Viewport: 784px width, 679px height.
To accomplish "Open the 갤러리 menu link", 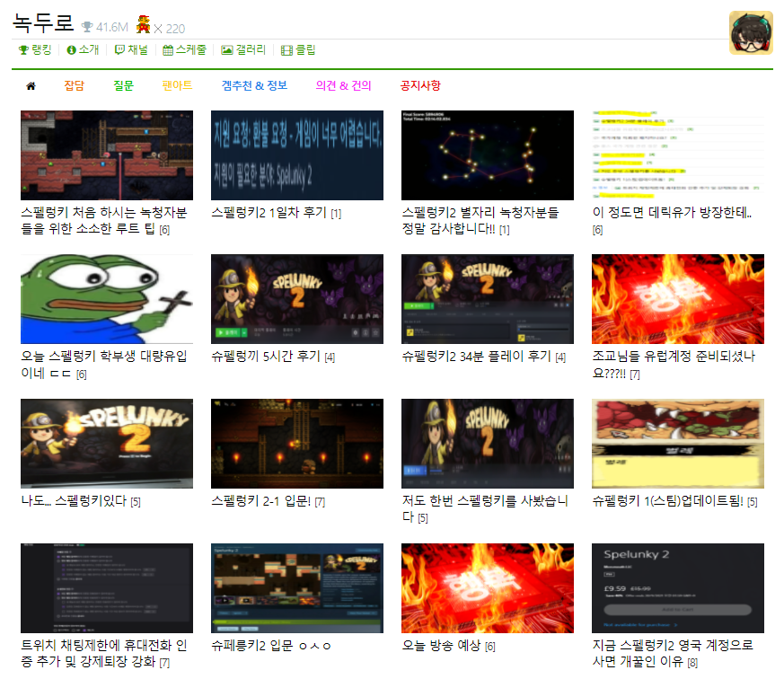I will (251, 49).
